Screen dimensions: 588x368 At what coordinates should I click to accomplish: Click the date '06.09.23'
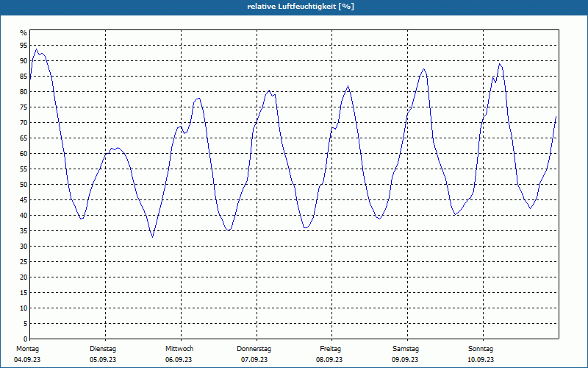(x=179, y=360)
